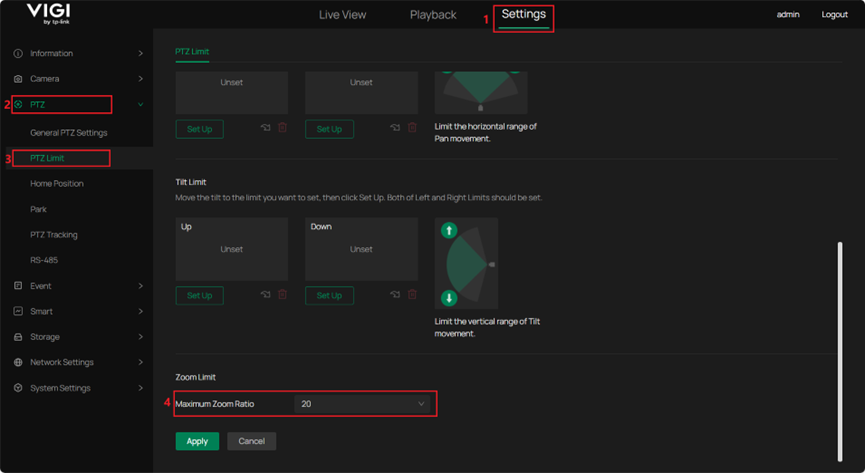Click Set Up under Tilt Down limit
865x473 pixels.
coord(329,295)
